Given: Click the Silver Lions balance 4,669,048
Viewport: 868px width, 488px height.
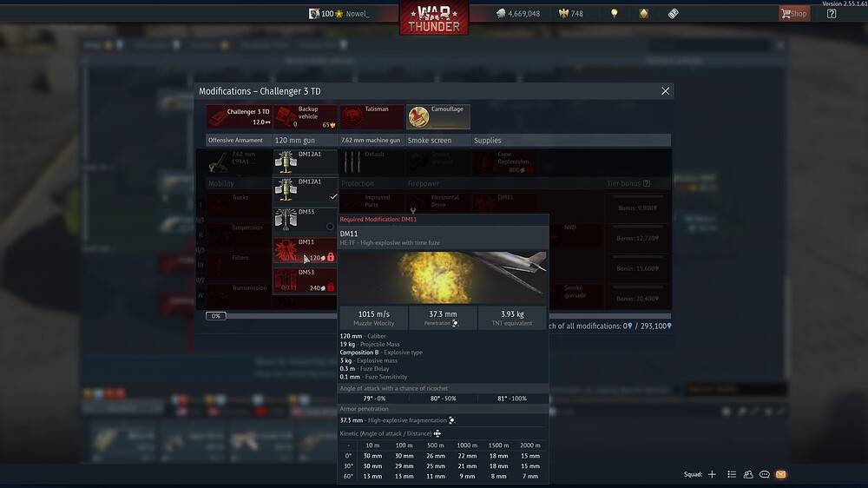Looking at the screenshot, I should coord(517,13).
